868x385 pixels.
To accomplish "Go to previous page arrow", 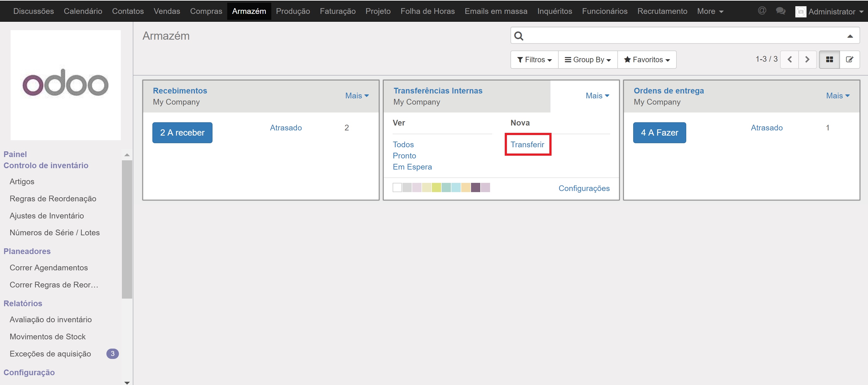I will coord(789,60).
